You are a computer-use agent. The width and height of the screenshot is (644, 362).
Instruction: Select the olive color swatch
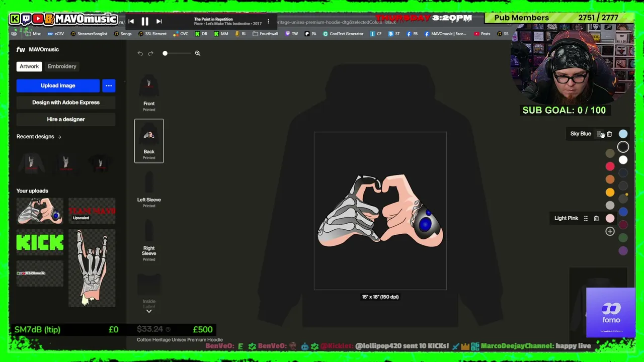[x=610, y=153]
